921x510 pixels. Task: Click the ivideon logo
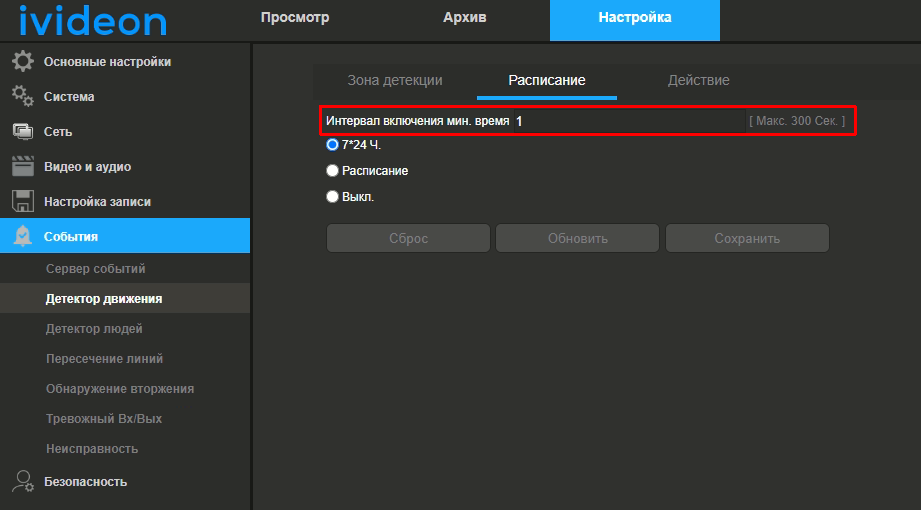(93, 20)
